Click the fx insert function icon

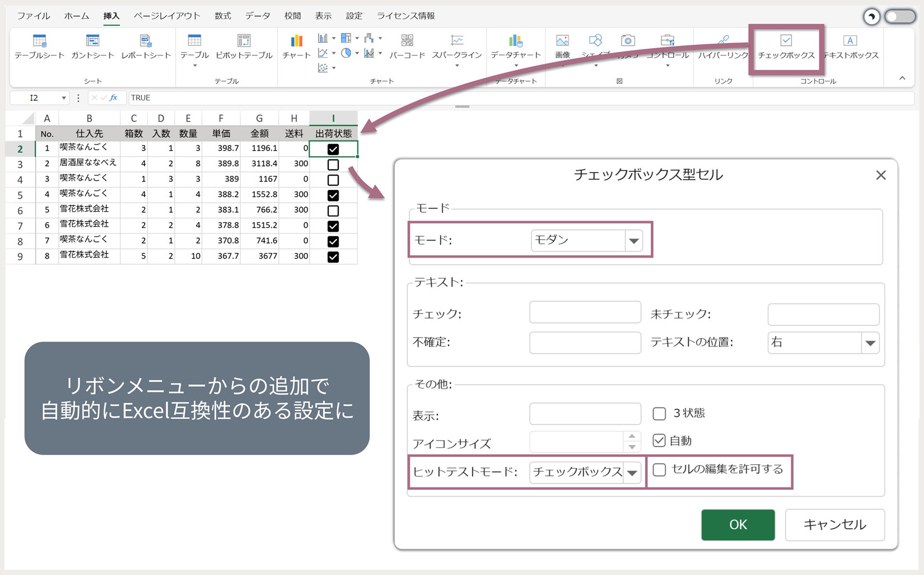point(114,97)
